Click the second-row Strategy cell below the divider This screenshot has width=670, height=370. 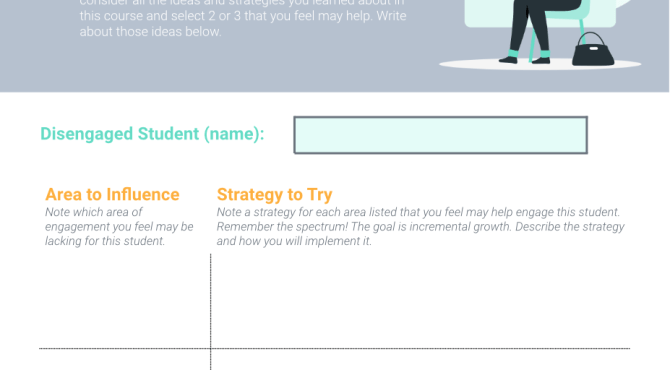pos(420,360)
